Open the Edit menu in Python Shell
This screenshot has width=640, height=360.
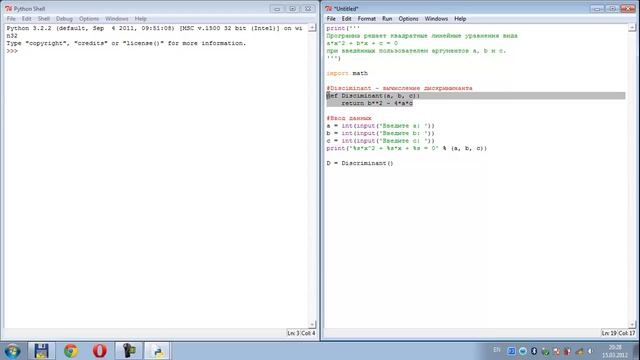click(27, 19)
